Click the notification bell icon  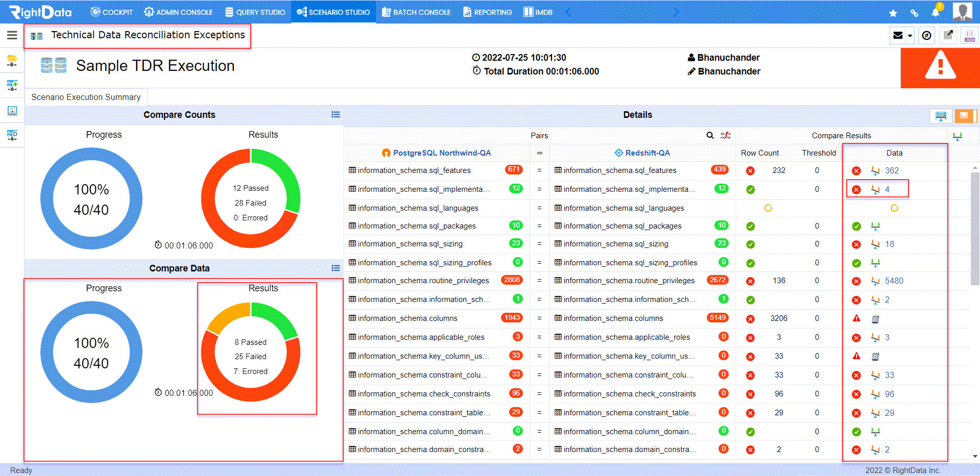coord(936,12)
